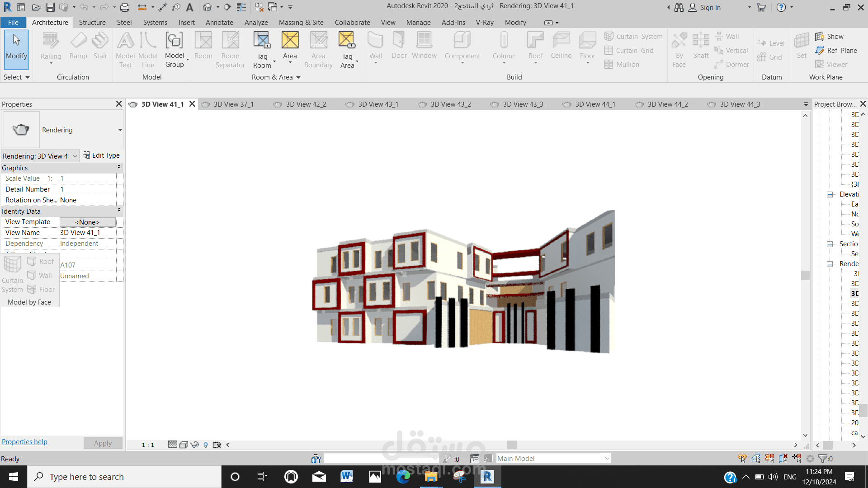This screenshot has height=488, width=868.
Task: Open the Properties help link
Action: pos(24,442)
